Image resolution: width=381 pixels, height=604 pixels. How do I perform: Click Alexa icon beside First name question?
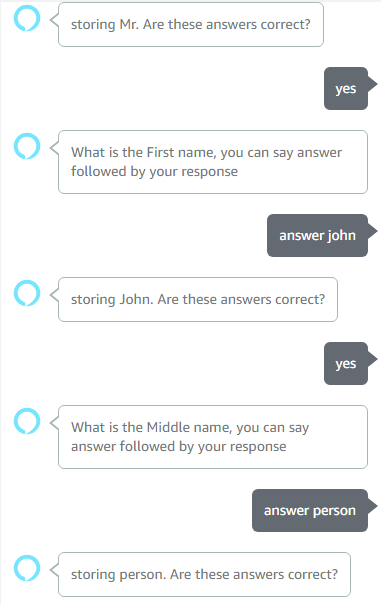point(27,146)
